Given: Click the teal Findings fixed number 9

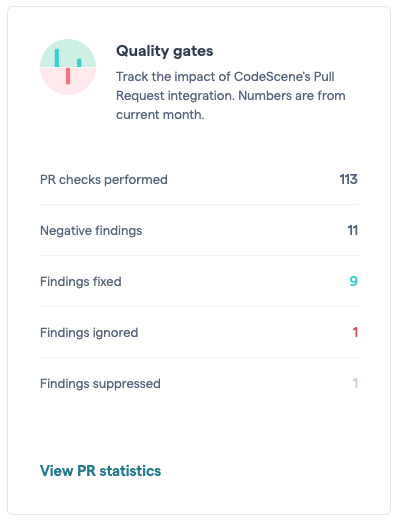Looking at the screenshot, I should [354, 281].
